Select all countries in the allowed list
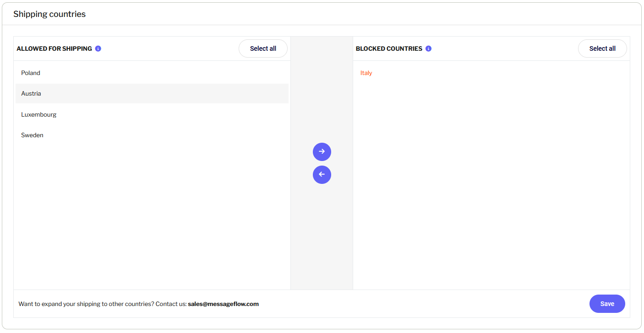 (x=263, y=48)
